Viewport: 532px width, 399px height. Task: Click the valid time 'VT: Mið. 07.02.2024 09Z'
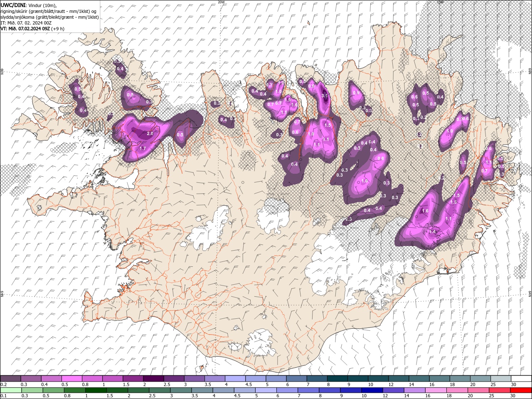click(x=26, y=29)
